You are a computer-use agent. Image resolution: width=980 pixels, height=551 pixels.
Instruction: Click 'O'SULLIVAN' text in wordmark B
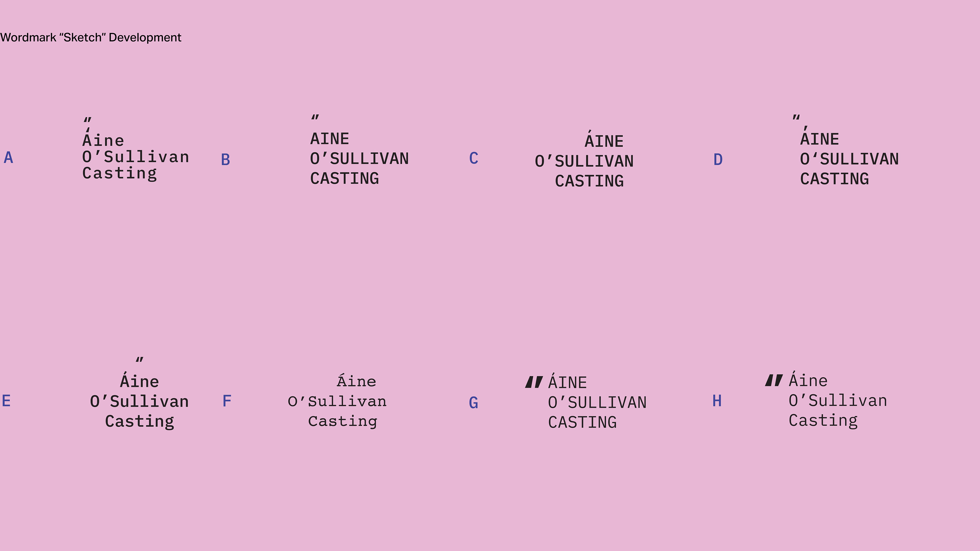(x=360, y=159)
